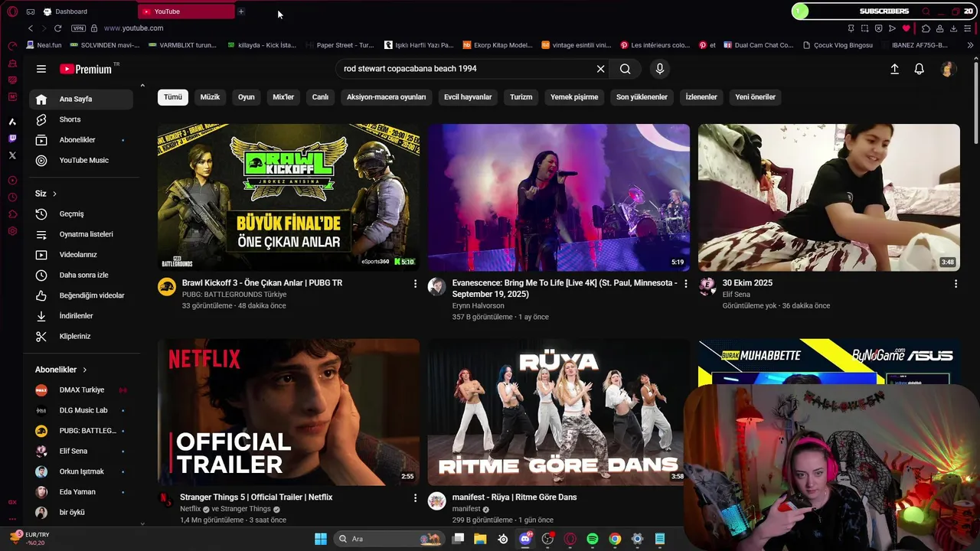
Task: Open Beğendiğim videolar
Action: click(81, 295)
